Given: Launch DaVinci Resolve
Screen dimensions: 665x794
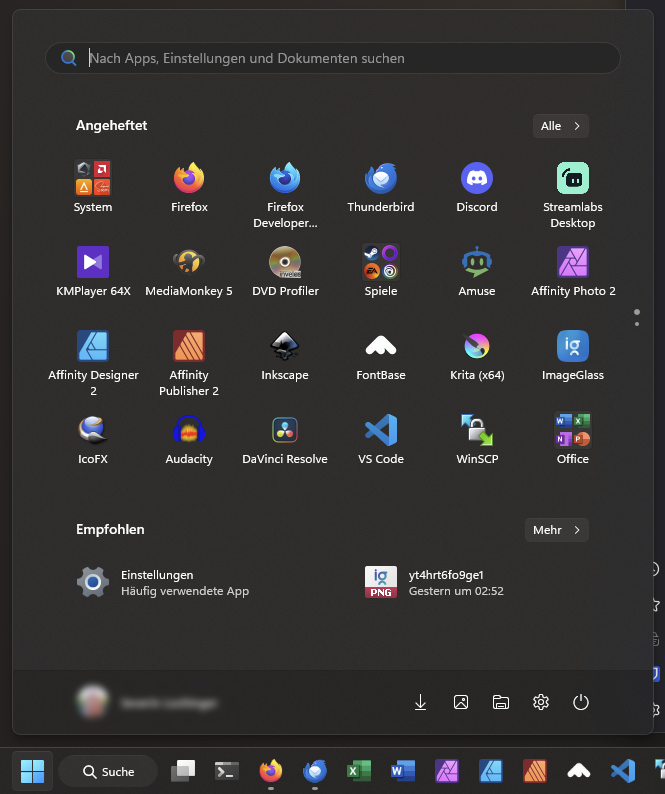Looking at the screenshot, I should click(285, 439).
